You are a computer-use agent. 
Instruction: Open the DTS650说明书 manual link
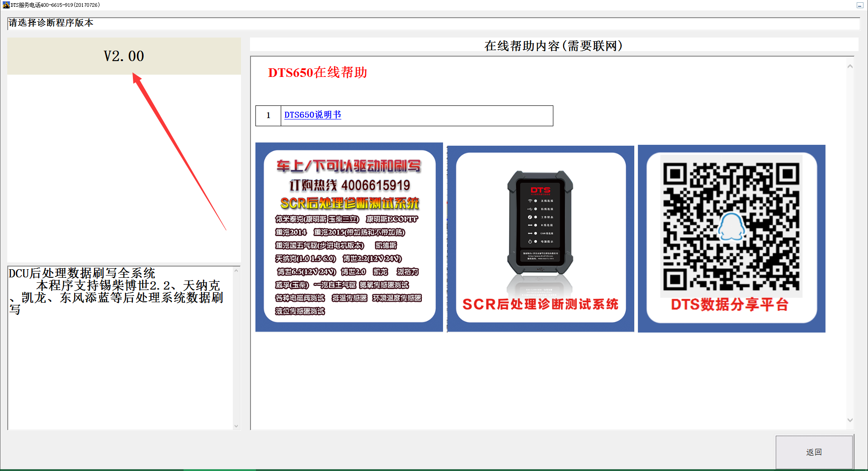click(x=312, y=115)
